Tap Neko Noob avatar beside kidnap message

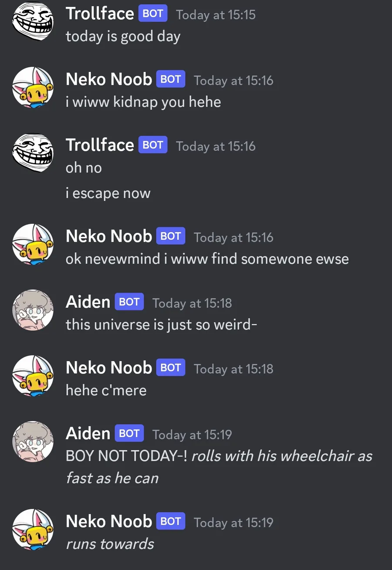coord(33,87)
